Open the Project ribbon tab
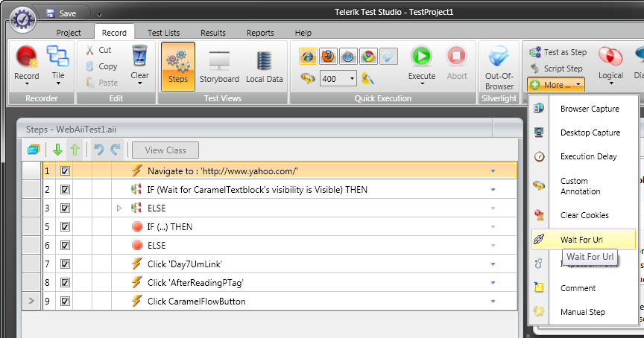Image resolution: width=644 pixels, height=338 pixels. click(x=69, y=33)
